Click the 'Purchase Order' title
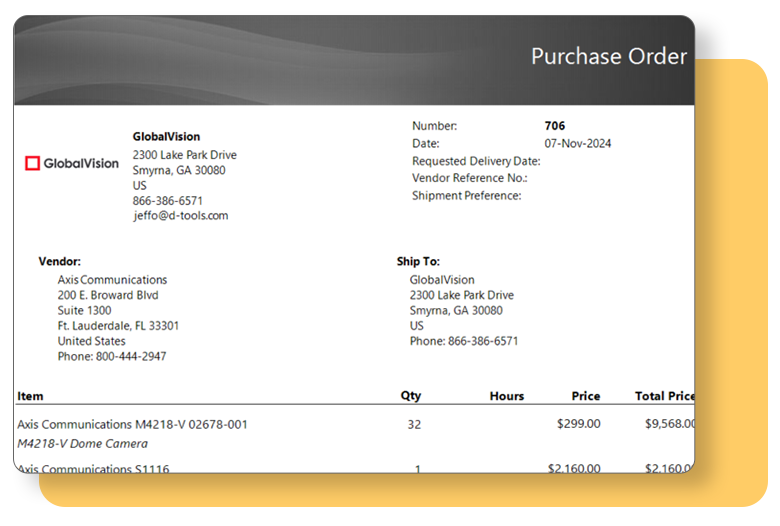780x526 pixels. pos(609,56)
